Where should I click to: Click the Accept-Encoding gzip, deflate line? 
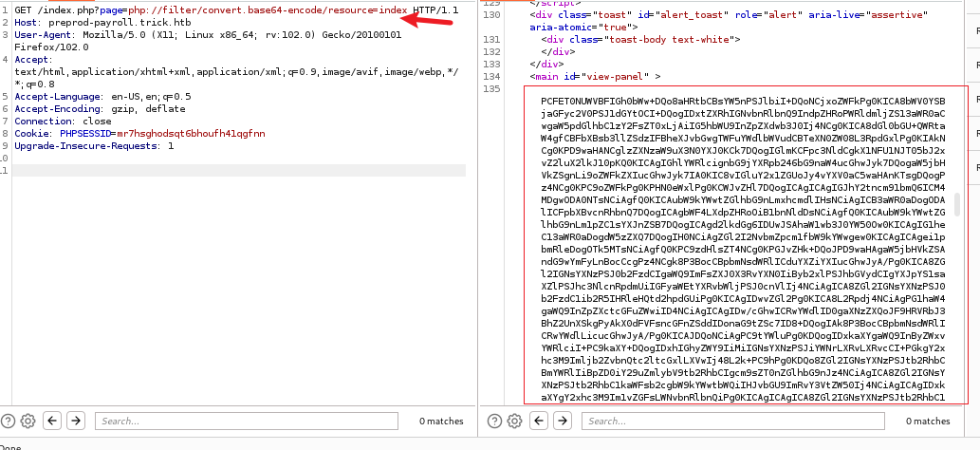coord(100,109)
